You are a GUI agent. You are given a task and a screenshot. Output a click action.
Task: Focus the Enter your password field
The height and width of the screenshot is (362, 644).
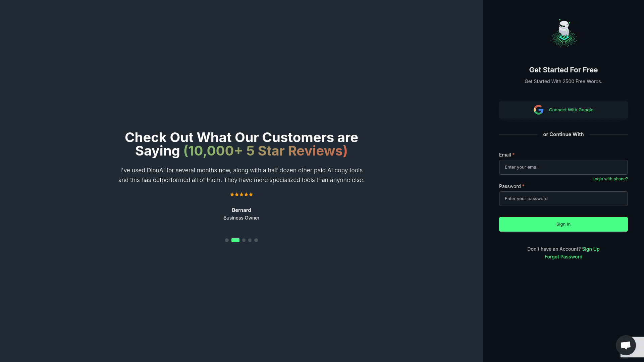(x=563, y=199)
